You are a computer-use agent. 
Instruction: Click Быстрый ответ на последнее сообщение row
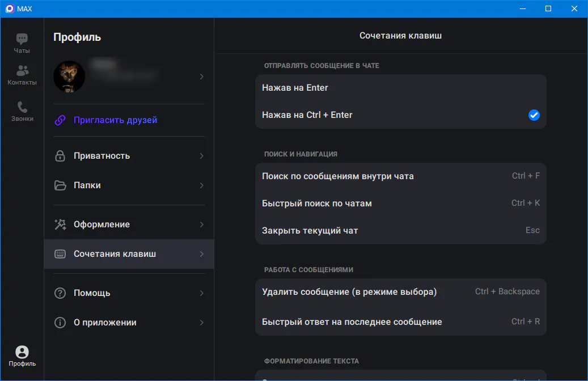pos(400,321)
